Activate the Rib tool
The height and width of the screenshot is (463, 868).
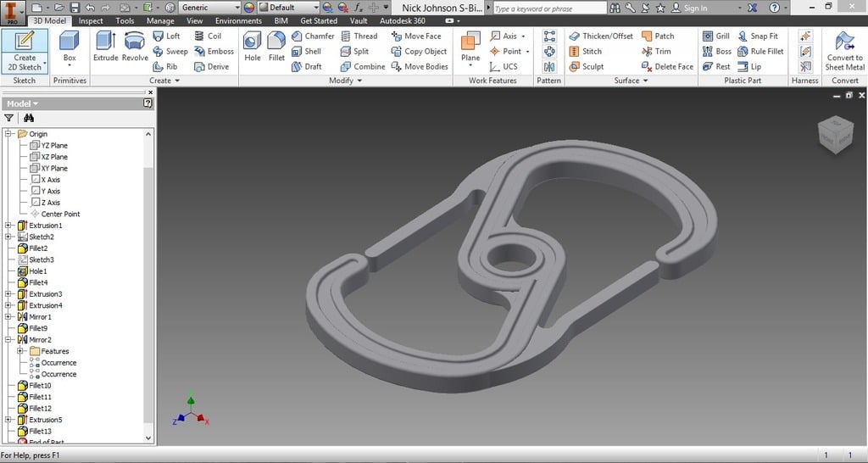pos(165,66)
